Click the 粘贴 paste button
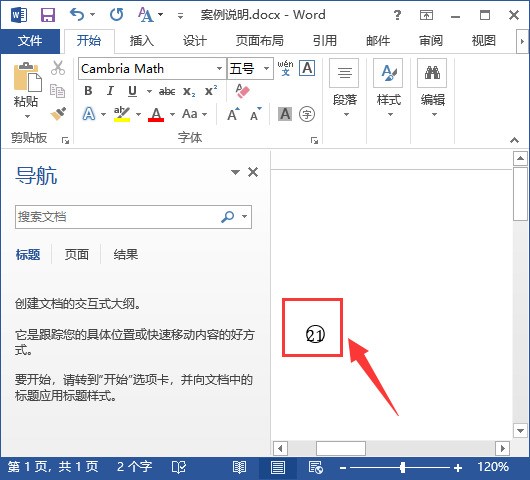The image size is (530, 480). pos(27,90)
